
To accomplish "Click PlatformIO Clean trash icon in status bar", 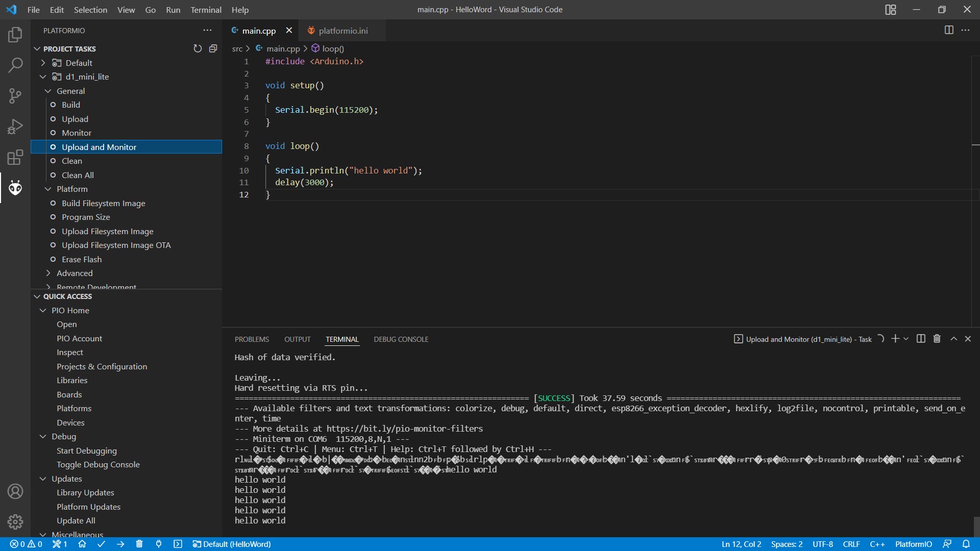I will [x=139, y=544].
